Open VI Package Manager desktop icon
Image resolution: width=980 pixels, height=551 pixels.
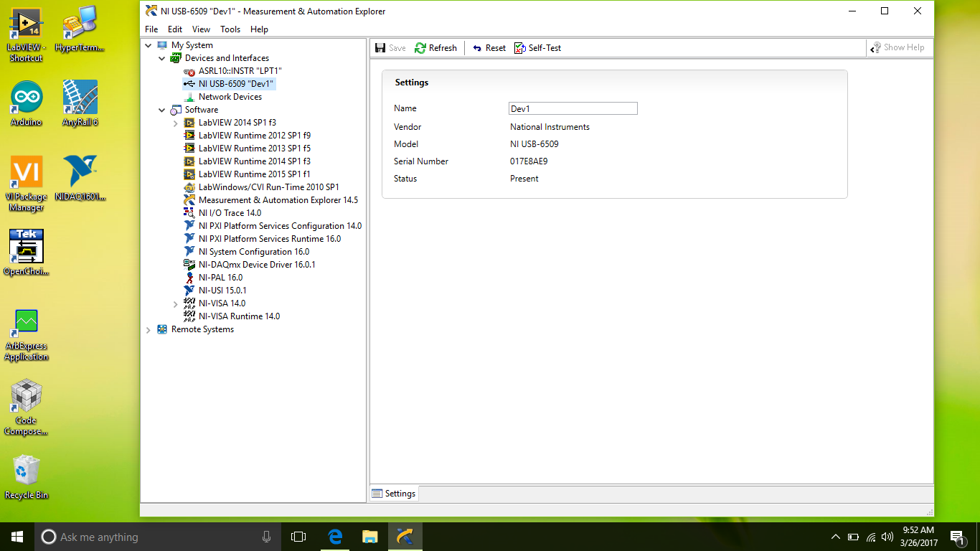(27, 184)
